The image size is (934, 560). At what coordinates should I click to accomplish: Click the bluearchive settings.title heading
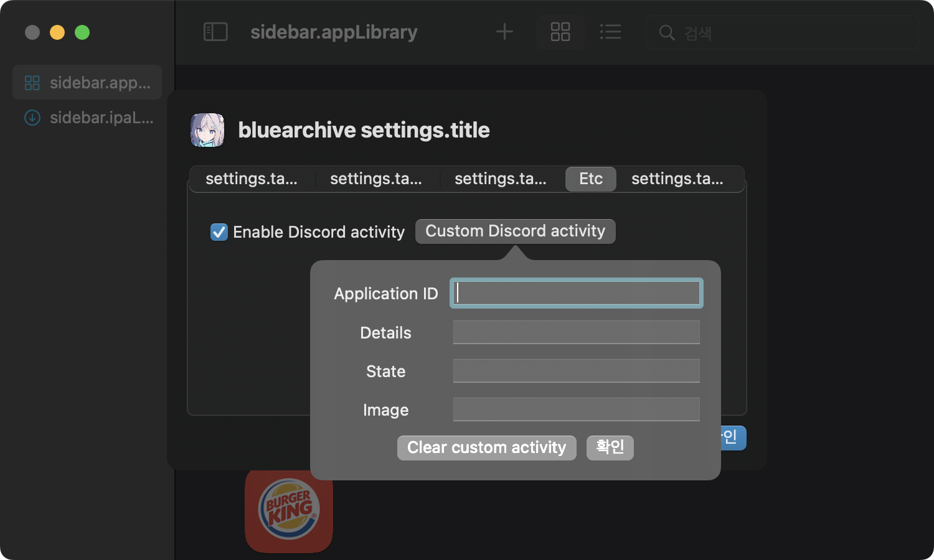364,130
